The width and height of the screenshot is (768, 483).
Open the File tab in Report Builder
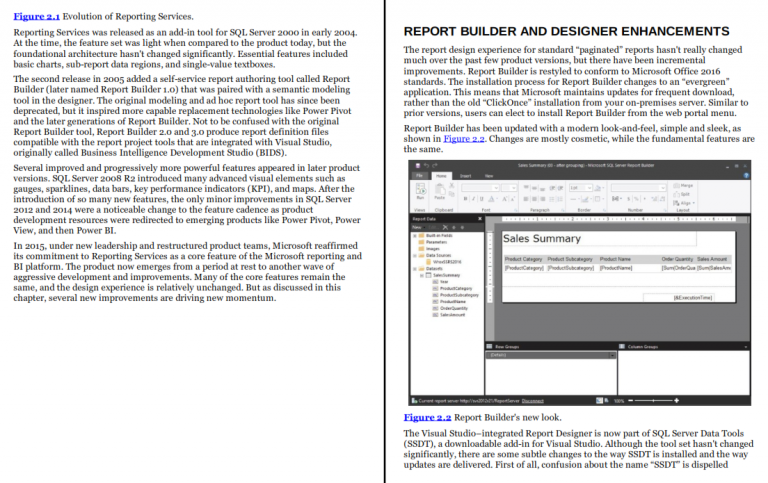click(x=419, y=175)
